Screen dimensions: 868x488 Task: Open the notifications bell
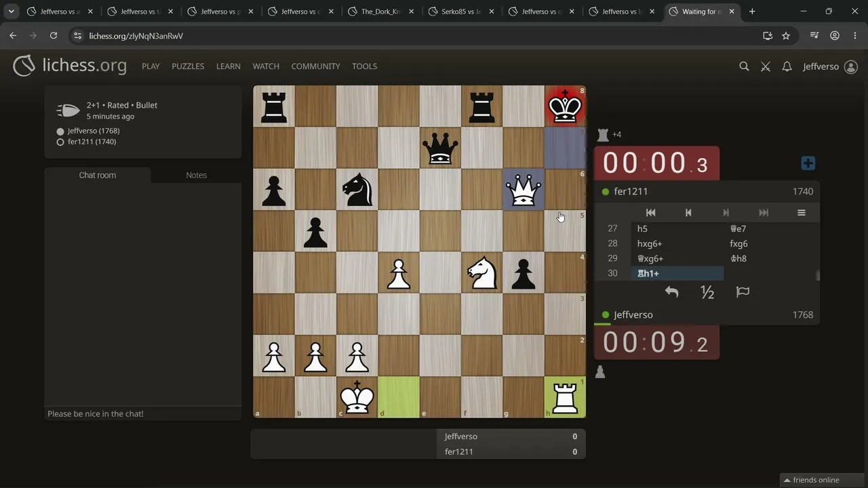(x=787, y=66)
